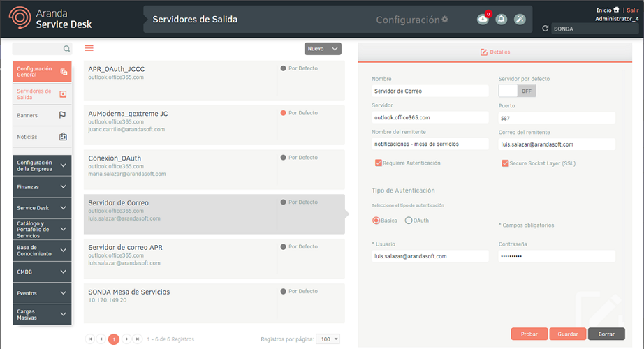The width and height of the screenshot is (644, 349).
Task: Click the Probar button
Action: [x=529, y=334]
